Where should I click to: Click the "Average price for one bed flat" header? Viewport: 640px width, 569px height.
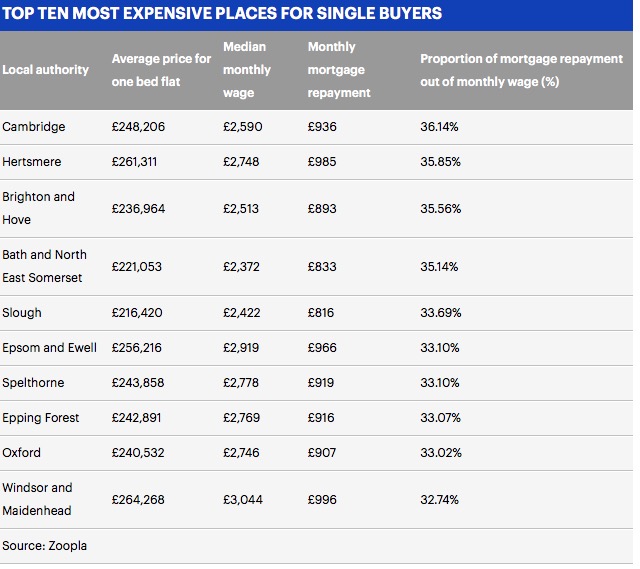click(x=161, y=70)
